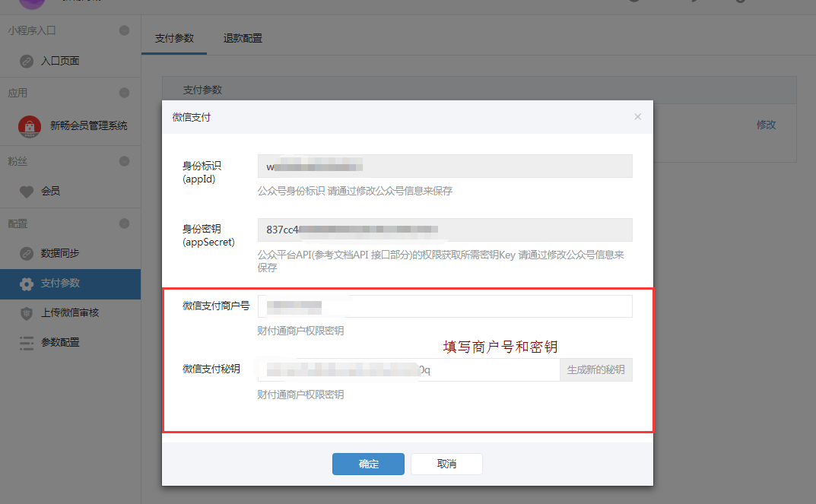Select 参数配置 menu item
816x504 pixels.
coord(60,342)
